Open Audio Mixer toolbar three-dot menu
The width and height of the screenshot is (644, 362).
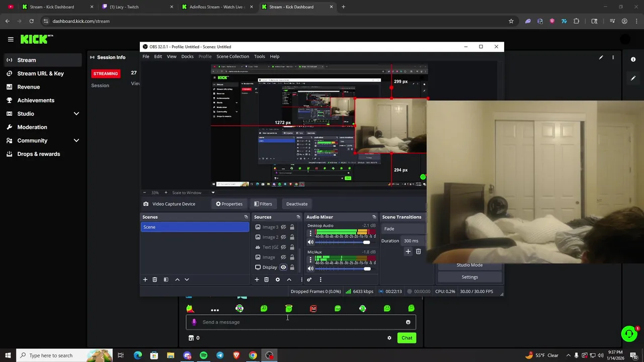320,280
